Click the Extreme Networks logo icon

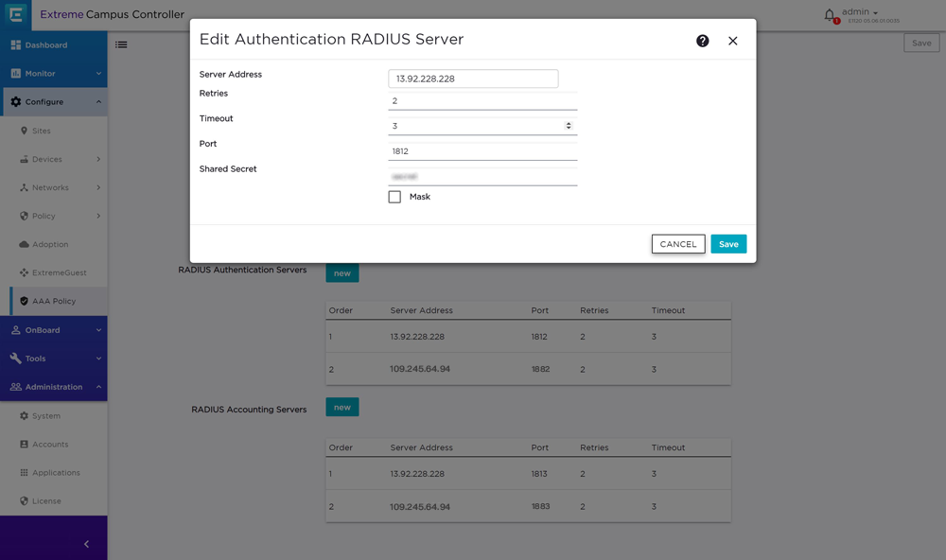[15, 14]
